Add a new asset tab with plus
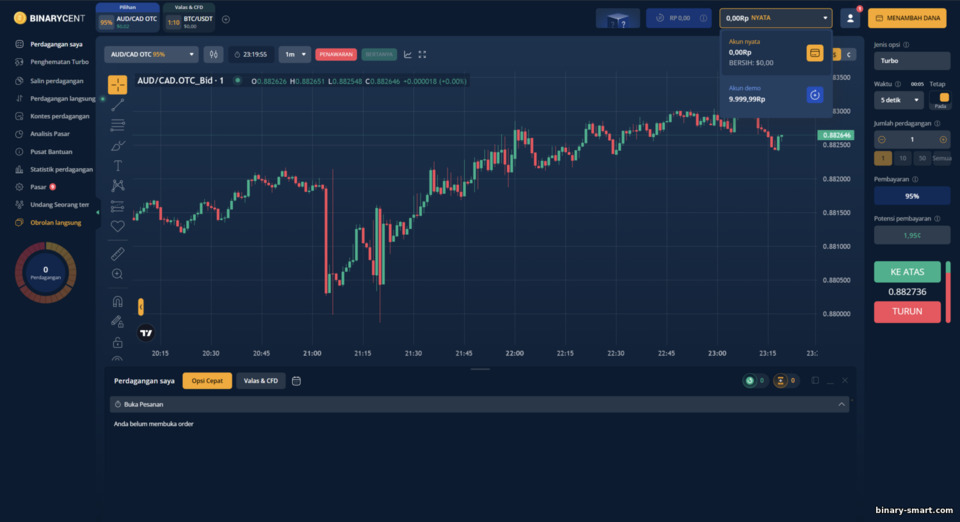Screen dimensions: 960x522 (x=226, y=20)
